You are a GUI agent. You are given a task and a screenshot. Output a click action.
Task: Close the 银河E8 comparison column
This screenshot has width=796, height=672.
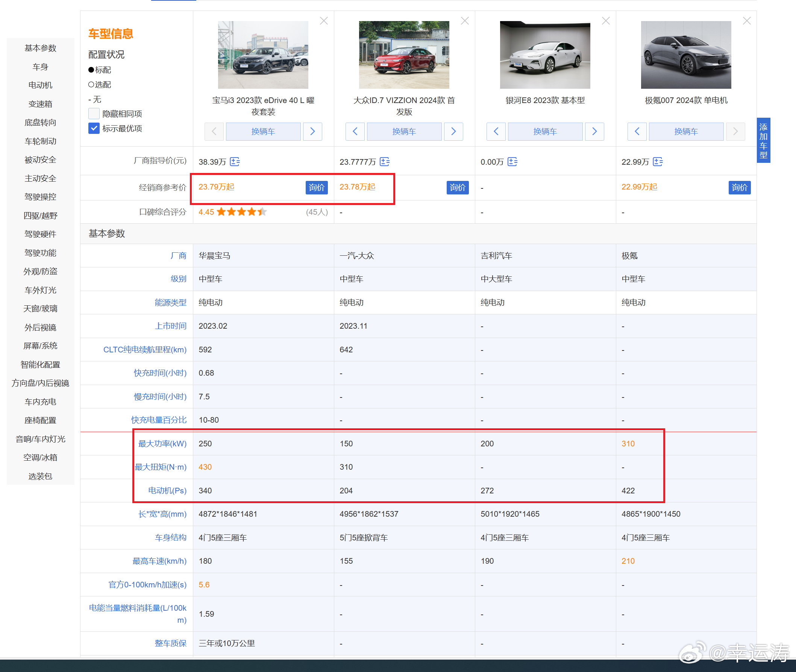(606, 21)
